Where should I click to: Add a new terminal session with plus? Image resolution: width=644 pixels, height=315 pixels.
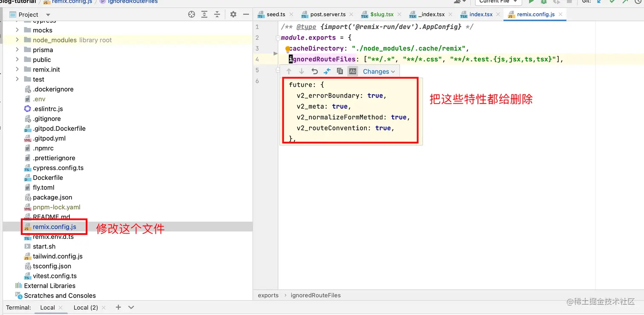coord(118,307)
